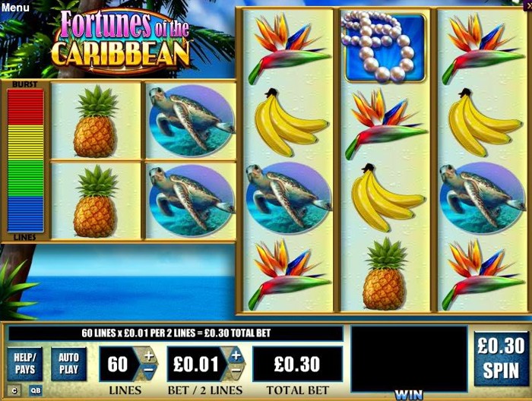Click the small C icon at bottom left
This screenshot has height=401, width=532.
14,390
